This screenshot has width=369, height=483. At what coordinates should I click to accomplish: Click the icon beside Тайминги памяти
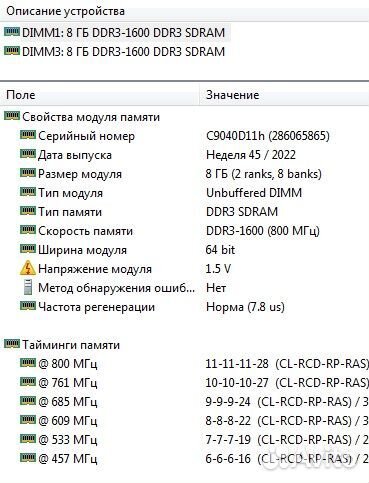[x=12, y=344]
